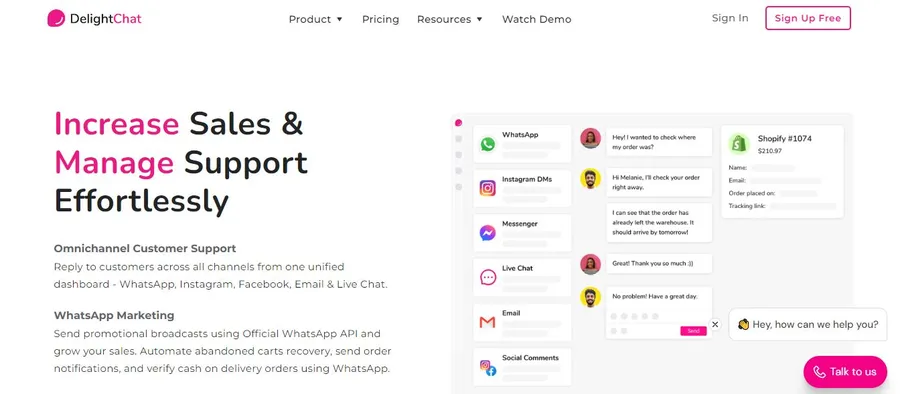Select the WhatsApp channel icon
The height and width of the screenshot is (394, 900).
click(x=487, y=144)
